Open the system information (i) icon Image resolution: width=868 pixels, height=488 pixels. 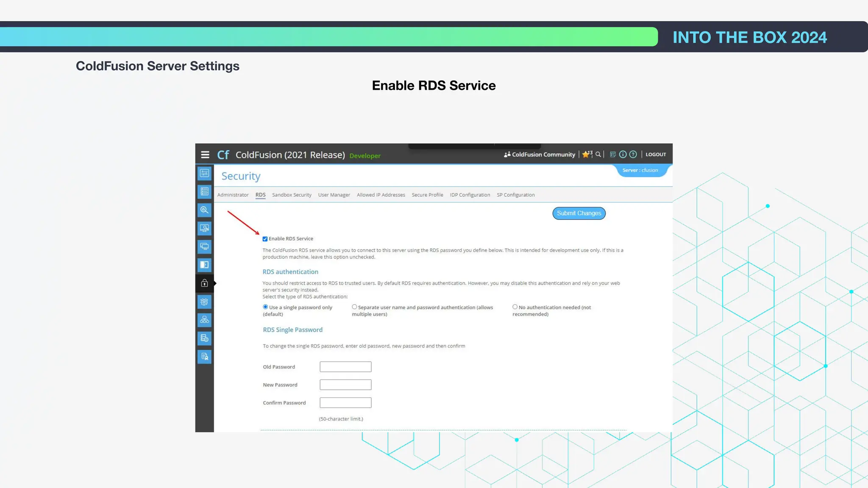point(623,154)
